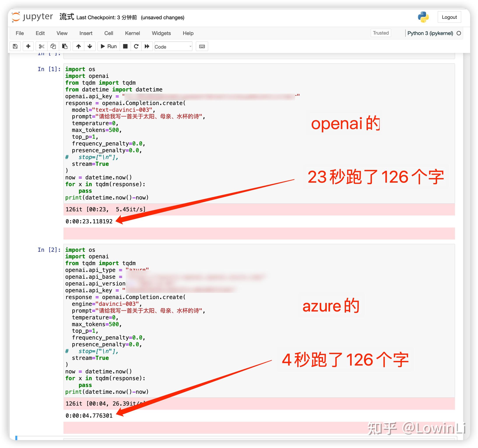The width and height of the screenshot is (478, 448).
Task: Click the Trusted notebook status
Action: [381, 33]
